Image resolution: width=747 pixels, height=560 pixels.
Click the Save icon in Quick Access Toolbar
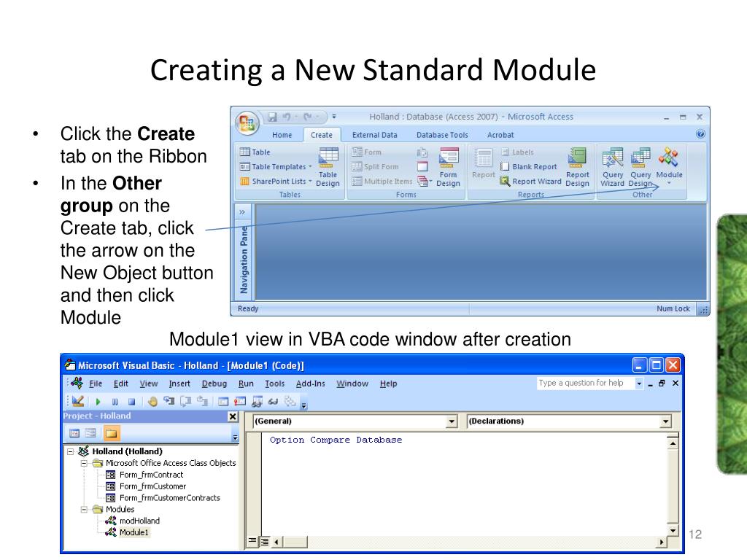click(272, 117)
